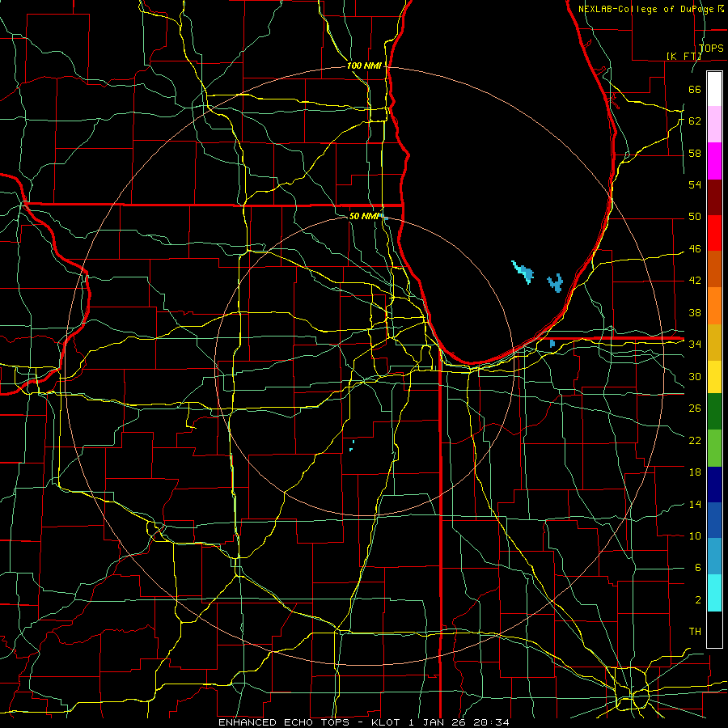Select the black TH legend swatch

pyautogui.click(x=714, y=629)
